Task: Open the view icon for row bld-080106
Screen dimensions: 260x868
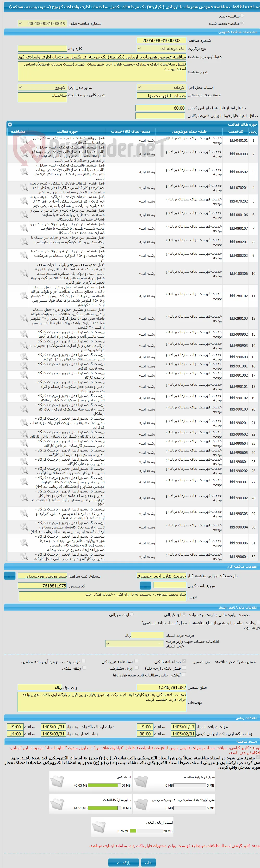Action: (x=24, y=215)
